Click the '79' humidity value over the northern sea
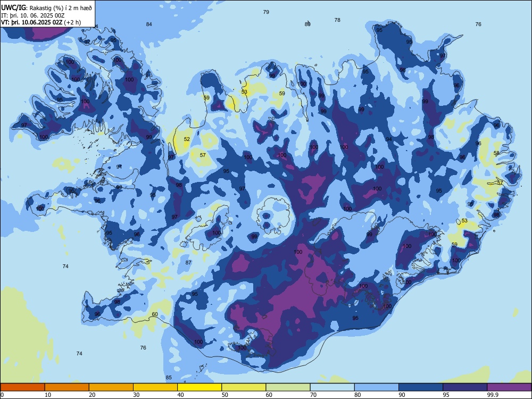 click(266, 12)
